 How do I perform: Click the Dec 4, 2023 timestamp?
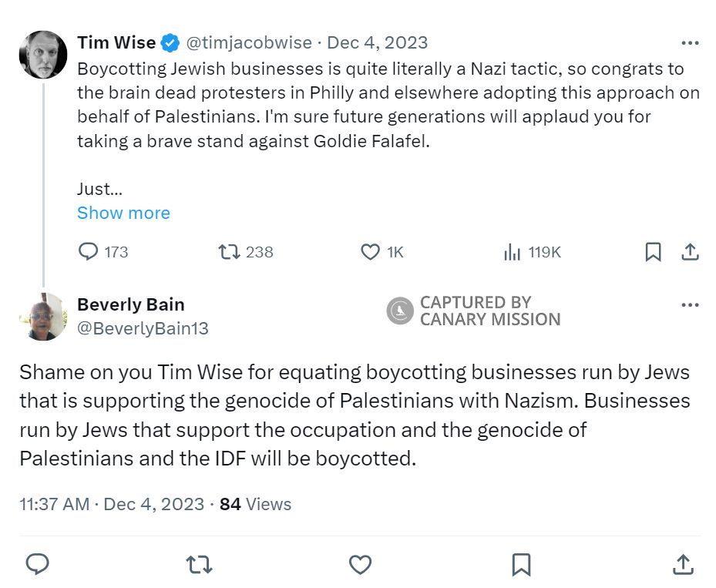coord(376,42)
